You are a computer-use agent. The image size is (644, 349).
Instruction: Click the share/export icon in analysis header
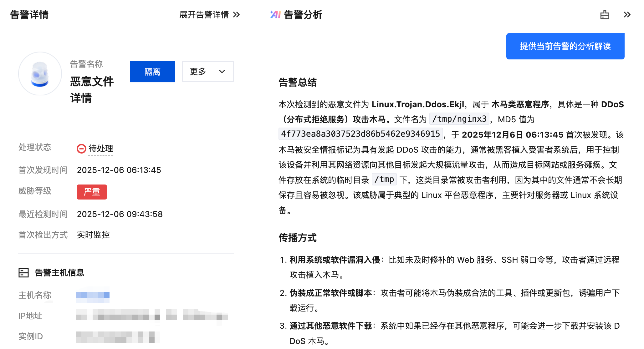[x=605, y=15]
